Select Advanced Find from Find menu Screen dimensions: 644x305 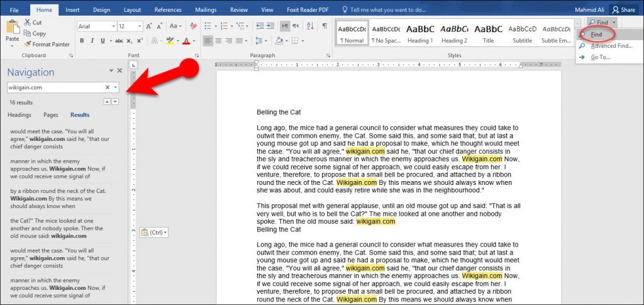click(x=611, y=46)
